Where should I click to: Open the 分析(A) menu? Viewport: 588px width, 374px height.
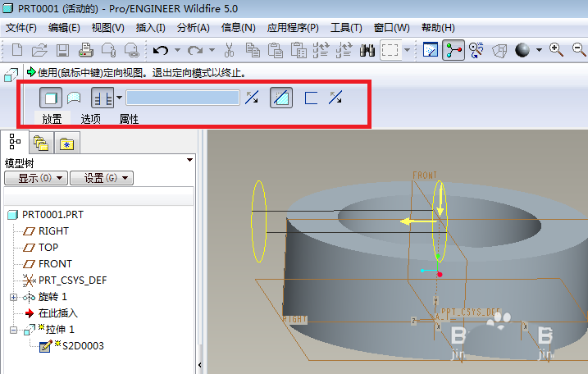coord(193,27)
